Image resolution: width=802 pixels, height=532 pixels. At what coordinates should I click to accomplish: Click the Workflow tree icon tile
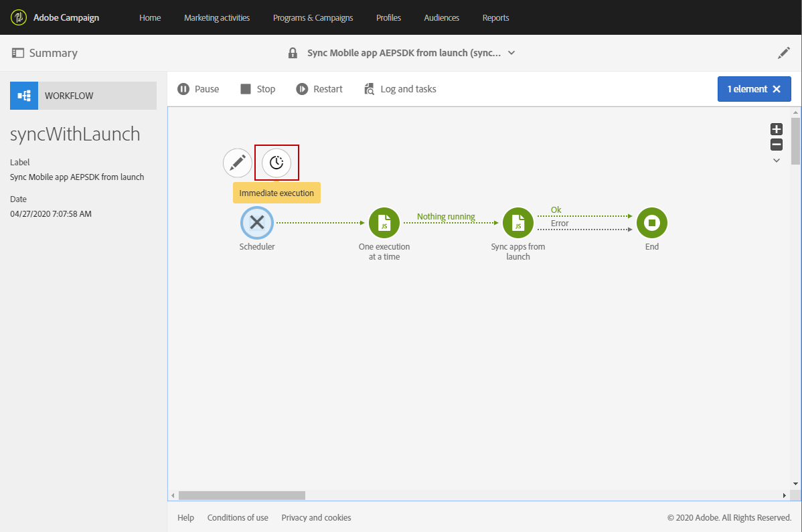(24, 96)
